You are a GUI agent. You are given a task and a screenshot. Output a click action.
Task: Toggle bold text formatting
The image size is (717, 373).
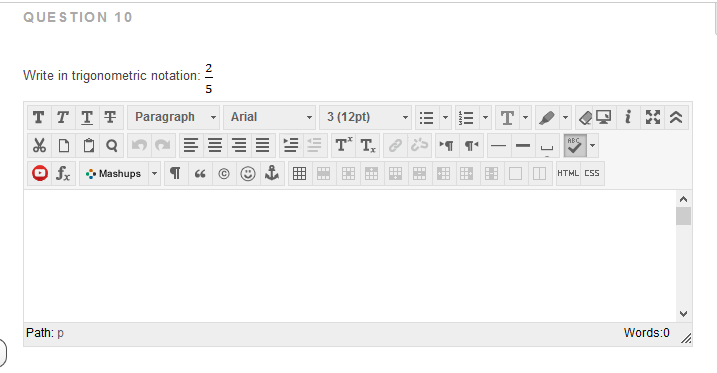(39, 117)
